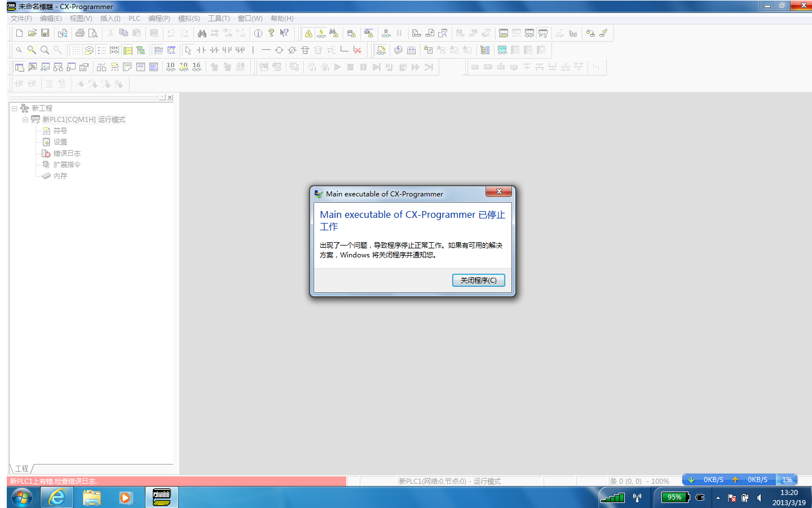
Task: Open the workspace panel dropdown arrow
Action: 162,97
